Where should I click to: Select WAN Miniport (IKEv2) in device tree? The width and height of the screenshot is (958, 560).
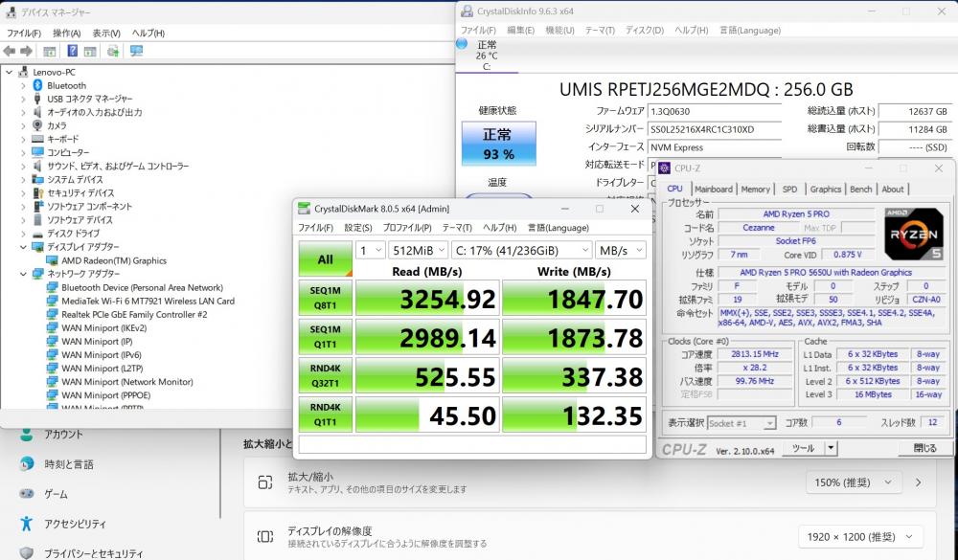coord(103,328)
